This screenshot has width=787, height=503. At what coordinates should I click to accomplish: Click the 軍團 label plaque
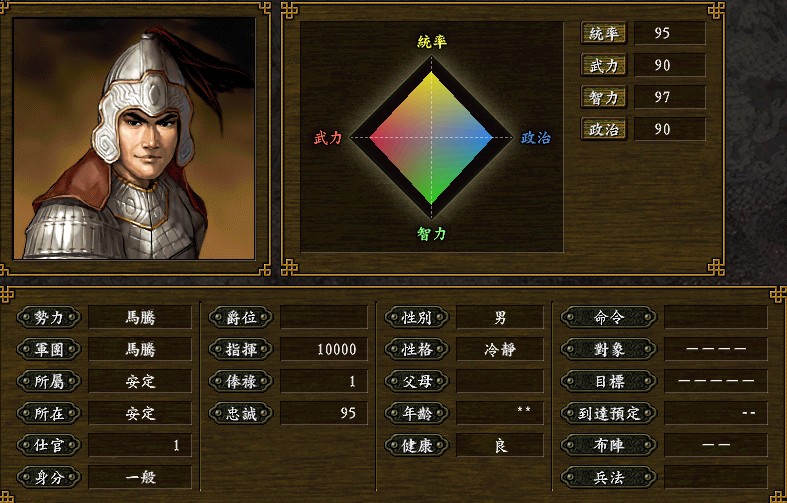49,349
